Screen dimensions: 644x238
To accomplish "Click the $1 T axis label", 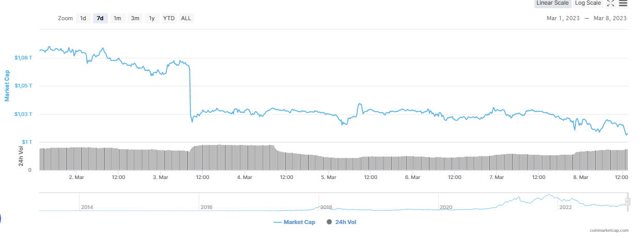I will pyautogui.click(x=27, y=142).
